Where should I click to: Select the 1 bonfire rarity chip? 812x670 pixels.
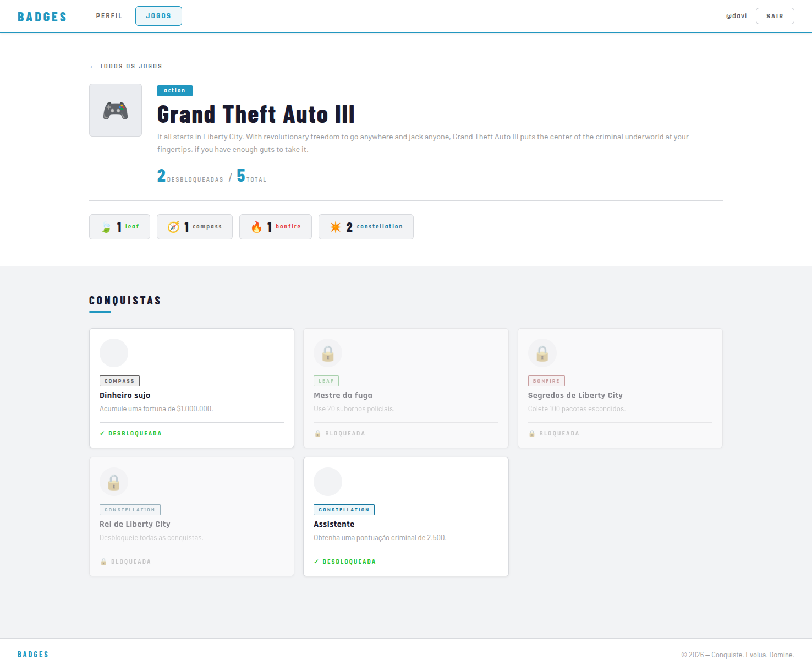point(276,227)
